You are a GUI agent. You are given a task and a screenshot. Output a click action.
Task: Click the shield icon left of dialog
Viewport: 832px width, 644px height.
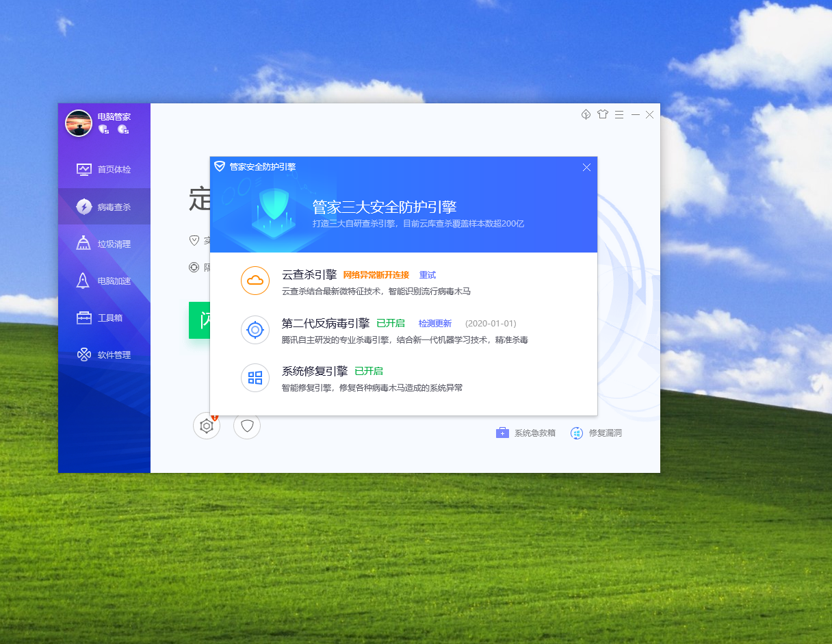tap(194, 241)
